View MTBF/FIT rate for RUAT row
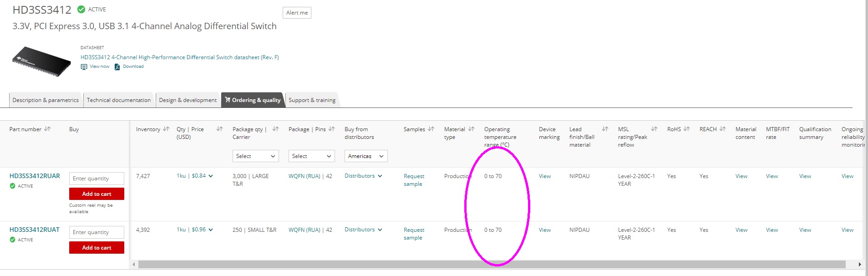 [x=772, y=230]
